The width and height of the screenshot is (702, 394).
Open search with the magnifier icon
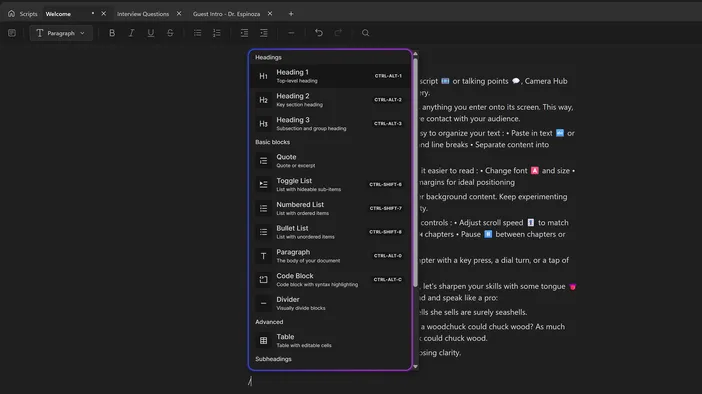point(365,33)
